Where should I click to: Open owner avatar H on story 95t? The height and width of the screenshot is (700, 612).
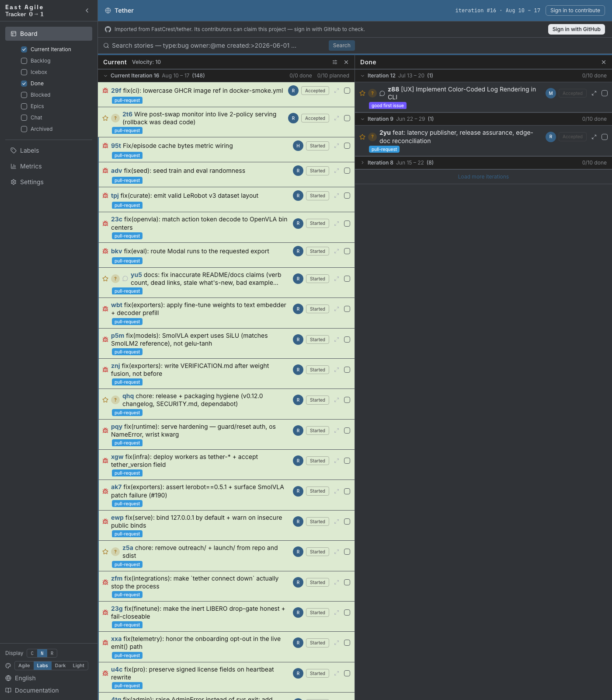click(x=298, y=146)
